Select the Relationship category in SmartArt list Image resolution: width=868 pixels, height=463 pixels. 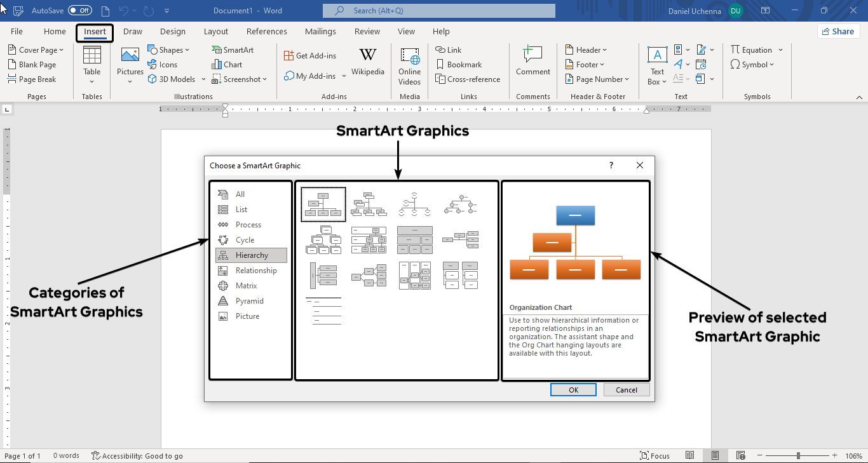255,271
